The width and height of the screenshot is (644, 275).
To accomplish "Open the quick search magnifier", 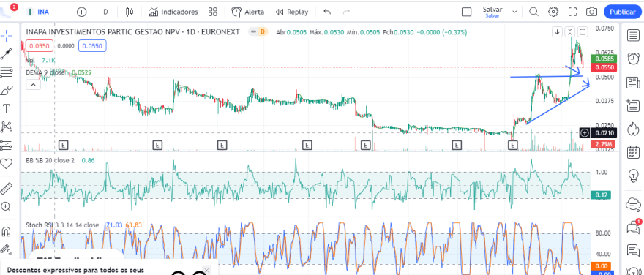I will (533, 12).
